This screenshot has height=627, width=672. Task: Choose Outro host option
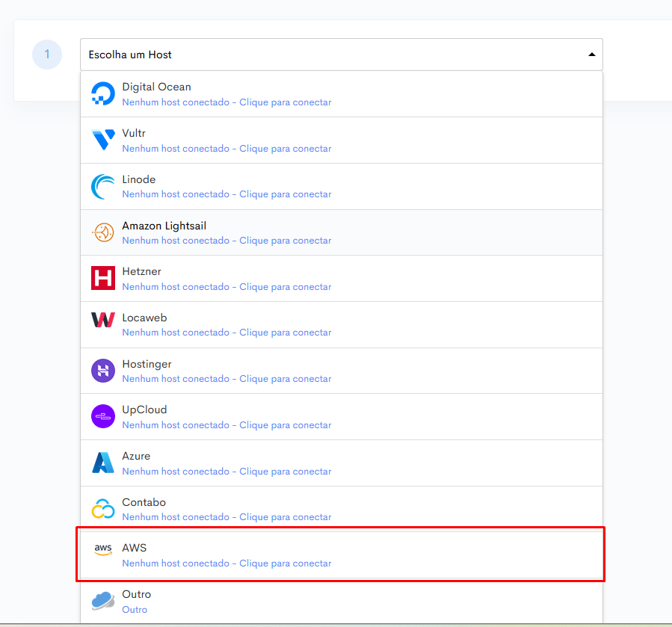click(x=342, y=602)
